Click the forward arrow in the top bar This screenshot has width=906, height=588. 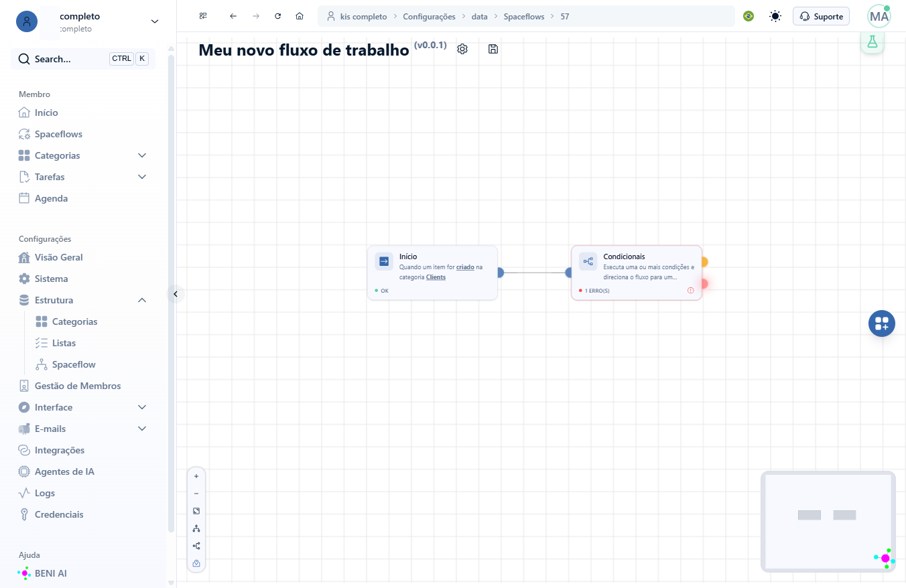(x=256, y=16)
